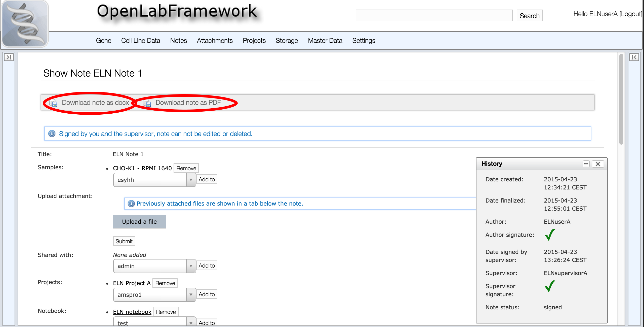Open the Notes menu
644x327 pixels.
[x=178, y=41]
